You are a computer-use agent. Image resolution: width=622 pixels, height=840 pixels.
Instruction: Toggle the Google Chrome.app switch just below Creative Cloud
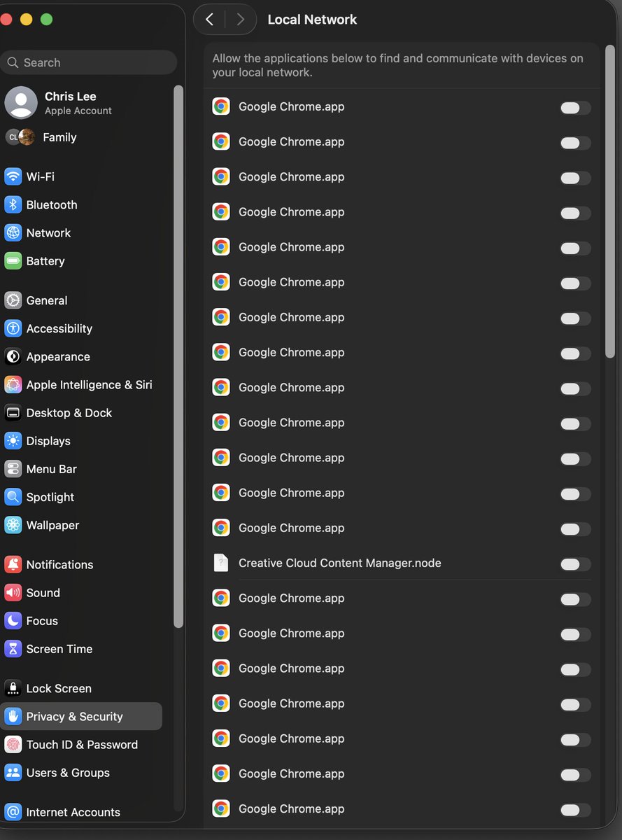(575, 598)
